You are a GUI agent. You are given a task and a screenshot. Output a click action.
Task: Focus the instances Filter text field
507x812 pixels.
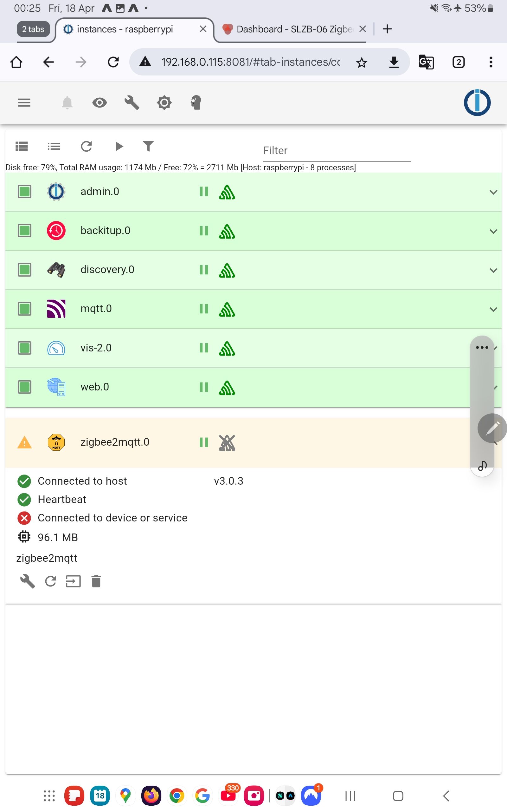(336, 151)
